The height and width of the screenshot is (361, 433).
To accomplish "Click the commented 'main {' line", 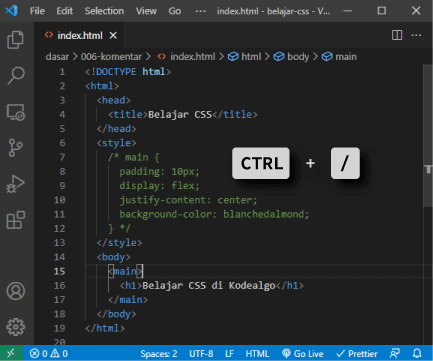I will tap(134, 157).
